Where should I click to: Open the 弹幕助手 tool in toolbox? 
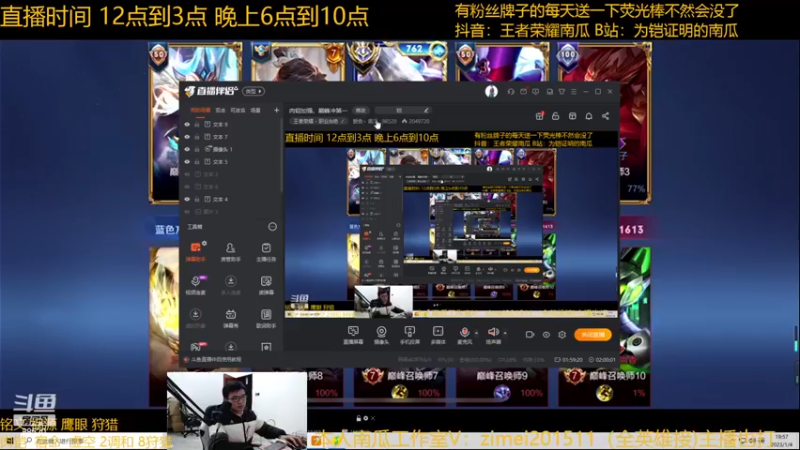[x=195, y=252]
